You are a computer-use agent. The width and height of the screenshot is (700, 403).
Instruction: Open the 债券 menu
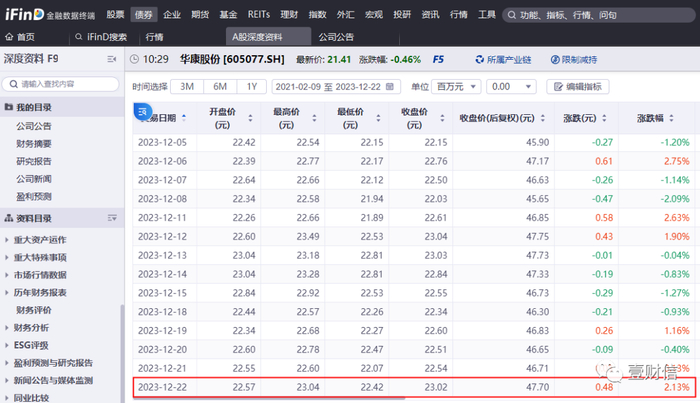click(143, 15)
